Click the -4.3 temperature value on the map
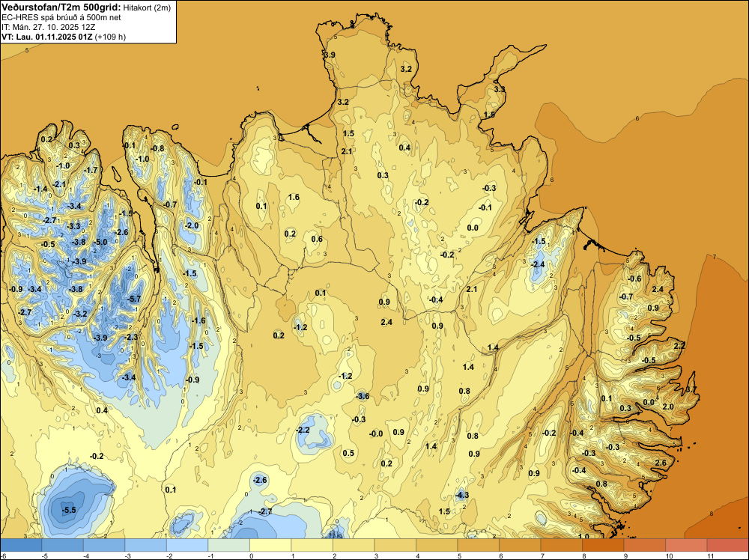This screenshot has height=560, width=749. tap(462, 495)
